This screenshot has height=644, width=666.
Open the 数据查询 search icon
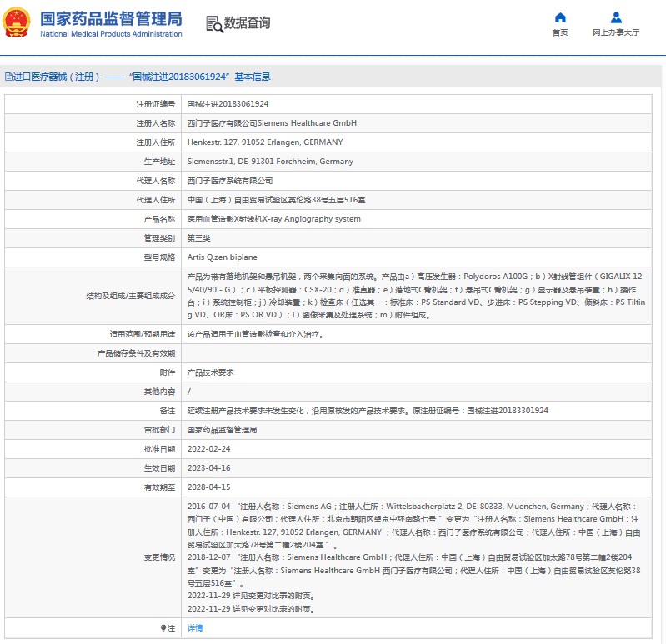point(214,24)
